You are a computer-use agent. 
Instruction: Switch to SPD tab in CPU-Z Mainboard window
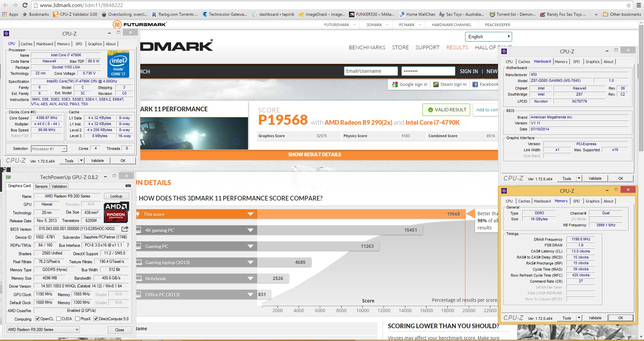point(576,62)
